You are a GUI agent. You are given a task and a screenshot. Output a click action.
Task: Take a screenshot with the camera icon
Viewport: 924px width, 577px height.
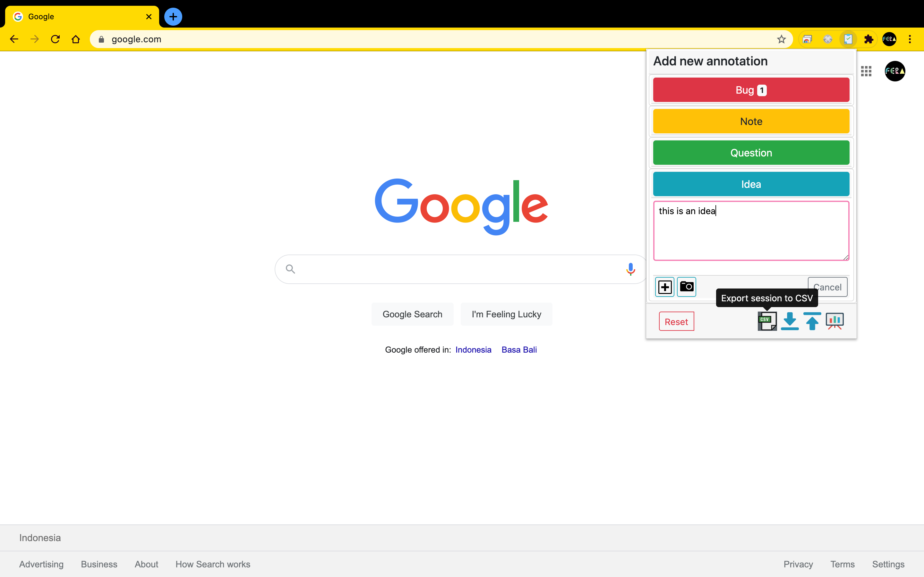click(687, 287)
